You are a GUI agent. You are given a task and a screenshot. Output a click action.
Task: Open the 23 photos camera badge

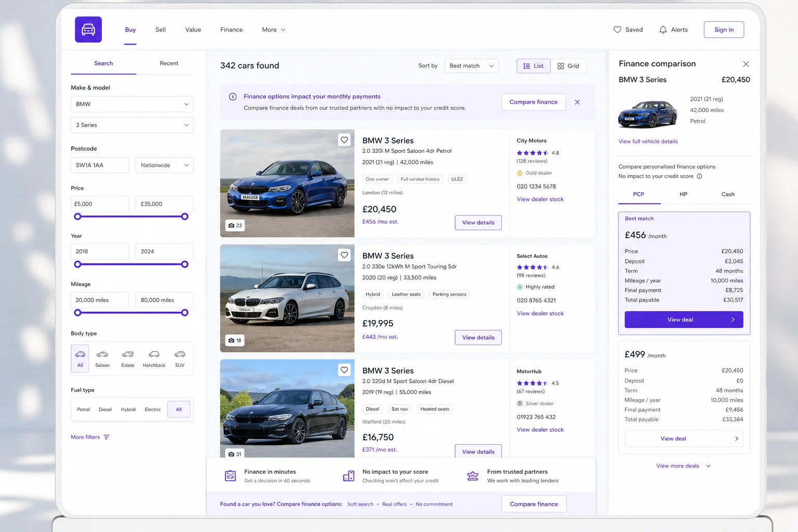pyautogui.click(x=235, y=225)
